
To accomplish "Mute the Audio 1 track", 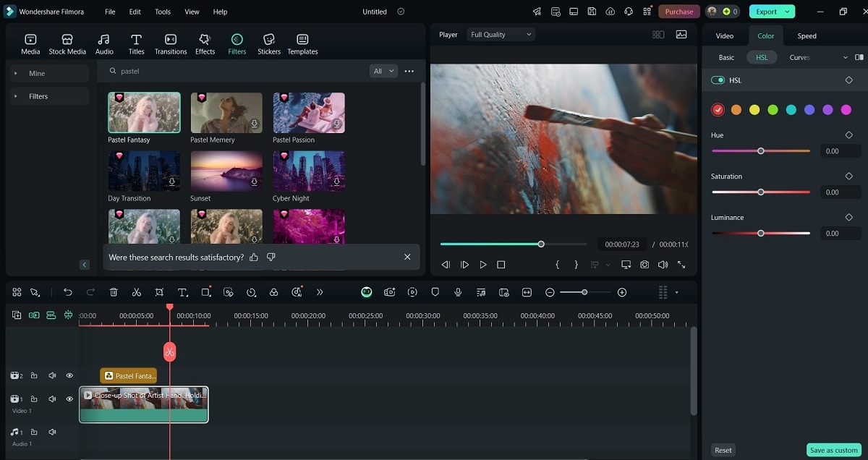I will pos(52,432).
